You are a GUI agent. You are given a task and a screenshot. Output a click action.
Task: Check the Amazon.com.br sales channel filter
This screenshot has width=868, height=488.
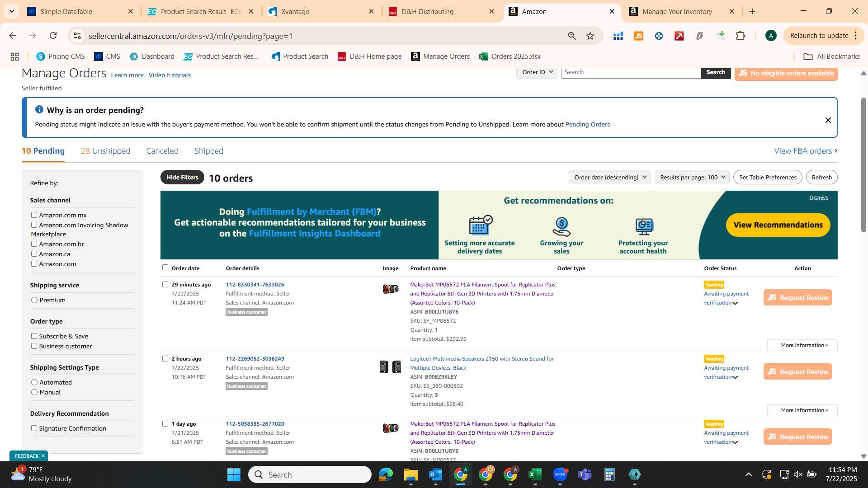34,244
